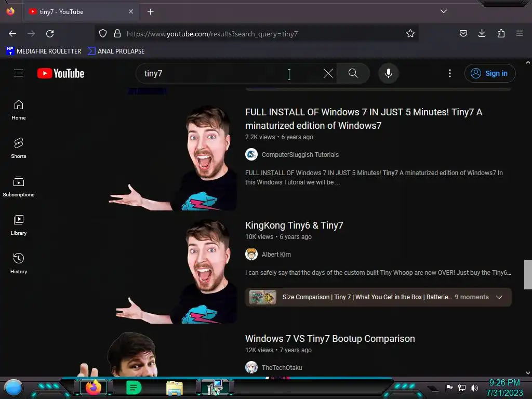Open File Explorer from taskbar

click(x=175, y=388)
